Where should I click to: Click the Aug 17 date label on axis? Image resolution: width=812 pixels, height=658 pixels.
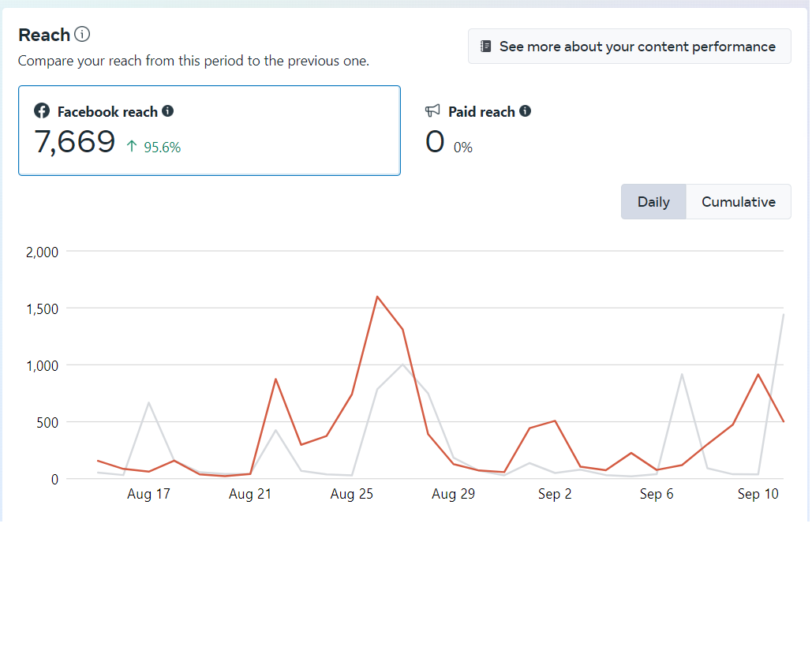click(x=148, y=495)
